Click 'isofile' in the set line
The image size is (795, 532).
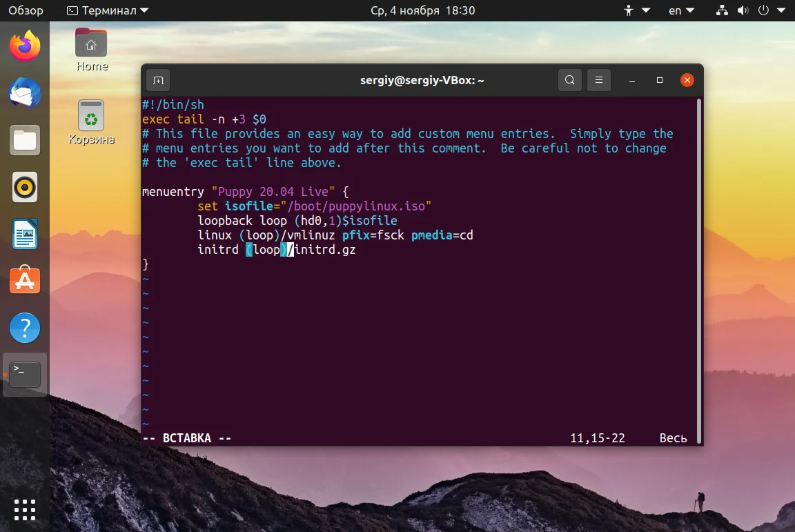click(249, 206)
